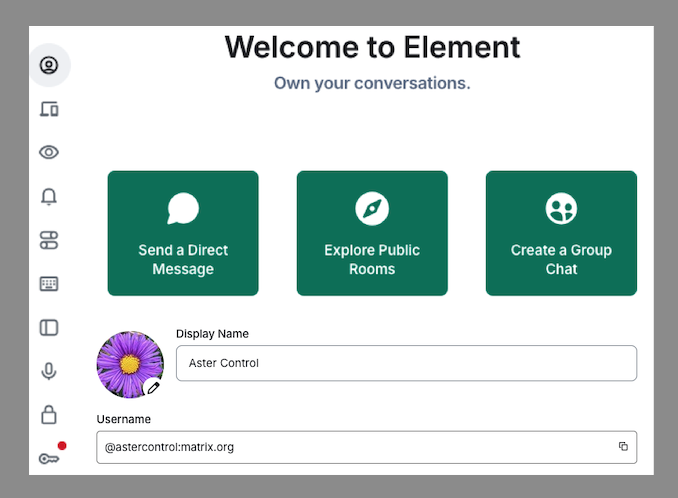
Task: Copy the username with the copy icon
Action: [623, 447]
